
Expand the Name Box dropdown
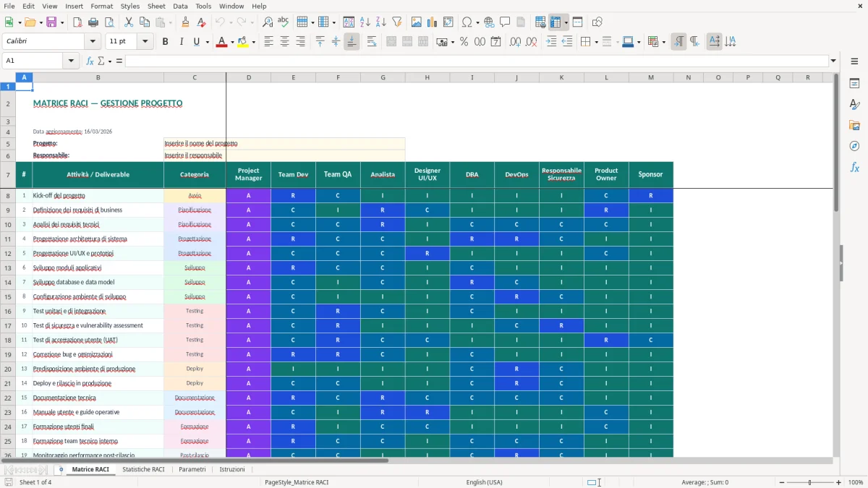click(72, 61)
